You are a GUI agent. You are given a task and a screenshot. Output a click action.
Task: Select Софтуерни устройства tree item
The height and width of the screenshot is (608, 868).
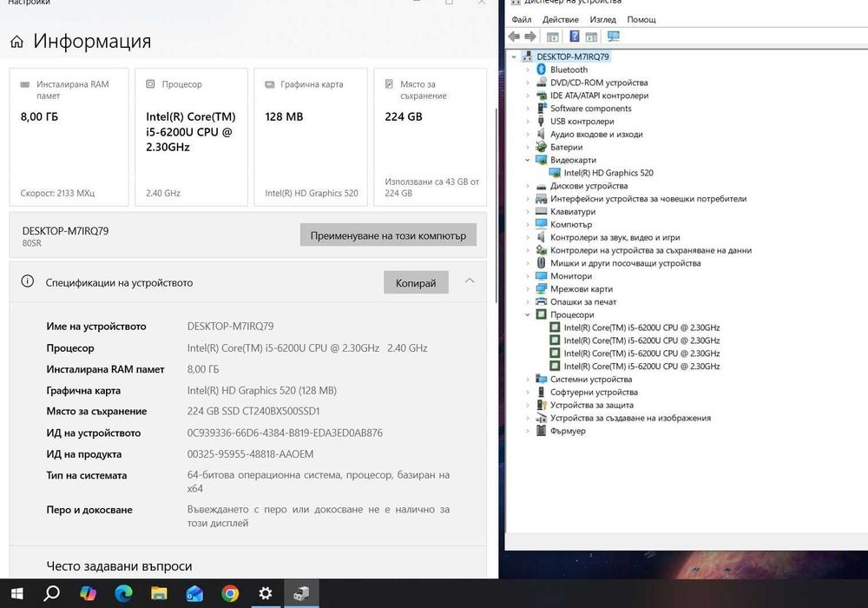(x=594, y=392)
